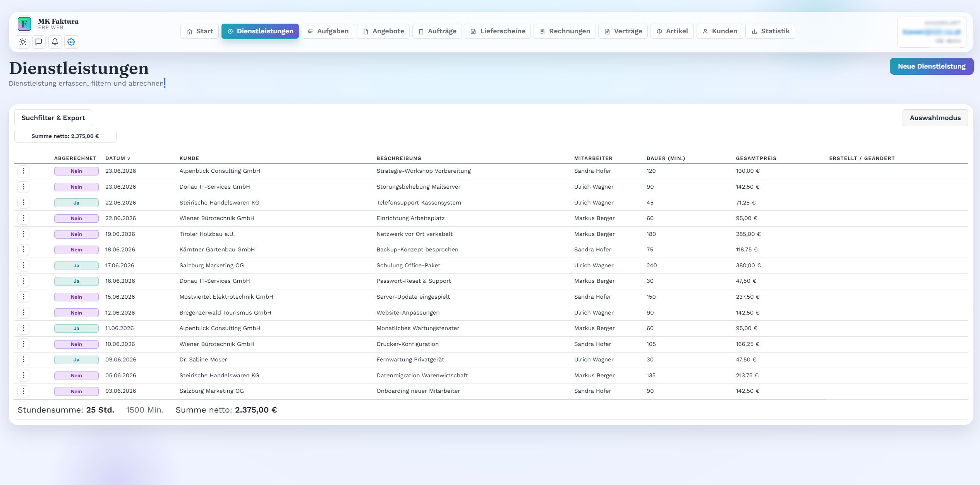The image size is (980, 485).
Task: Open row menu for Backup-Konzept besprochen
Action: click(x=24, y=249)
